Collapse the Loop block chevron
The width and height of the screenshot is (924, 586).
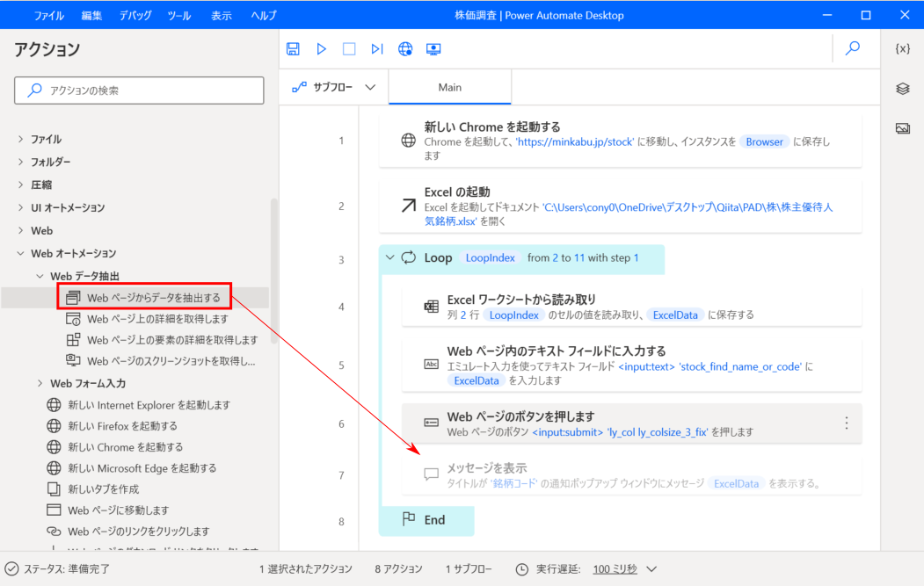click(389, 257)
